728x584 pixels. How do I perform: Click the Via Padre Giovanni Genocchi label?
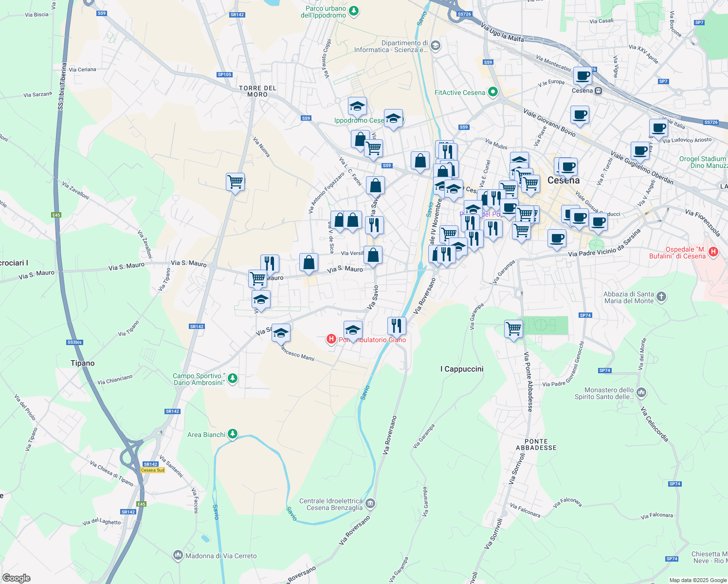click(x=563, y=364)
